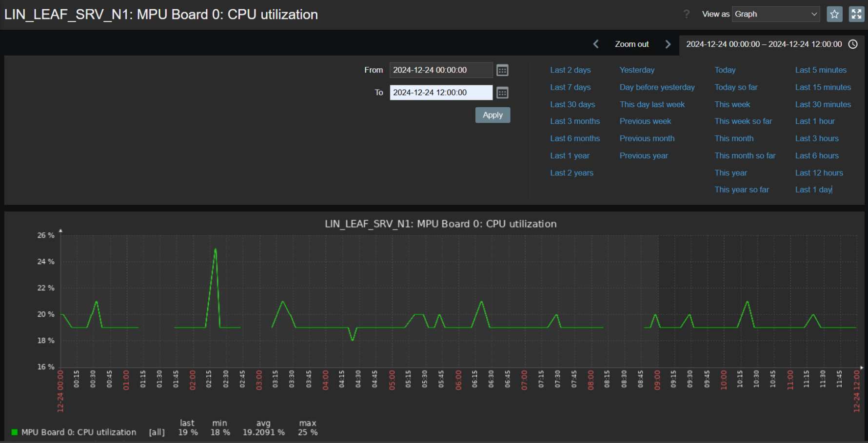Image resolution: width=868 pixels, height=443 pixels.
Task: Shift time range back with left arrow
Action: 596,44
